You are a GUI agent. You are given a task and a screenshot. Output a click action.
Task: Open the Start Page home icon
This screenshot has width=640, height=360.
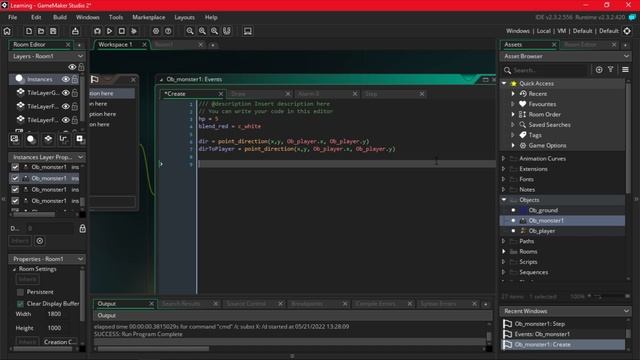(x=7, y=31)
